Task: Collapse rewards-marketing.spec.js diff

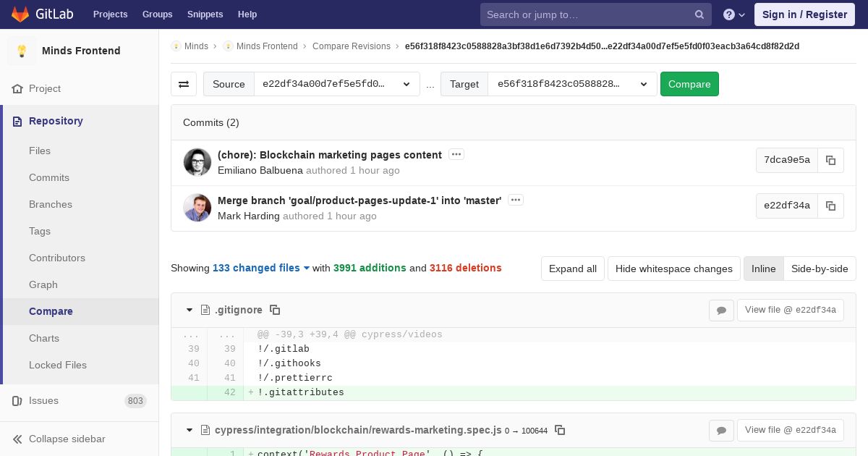Action: [190, 430]
